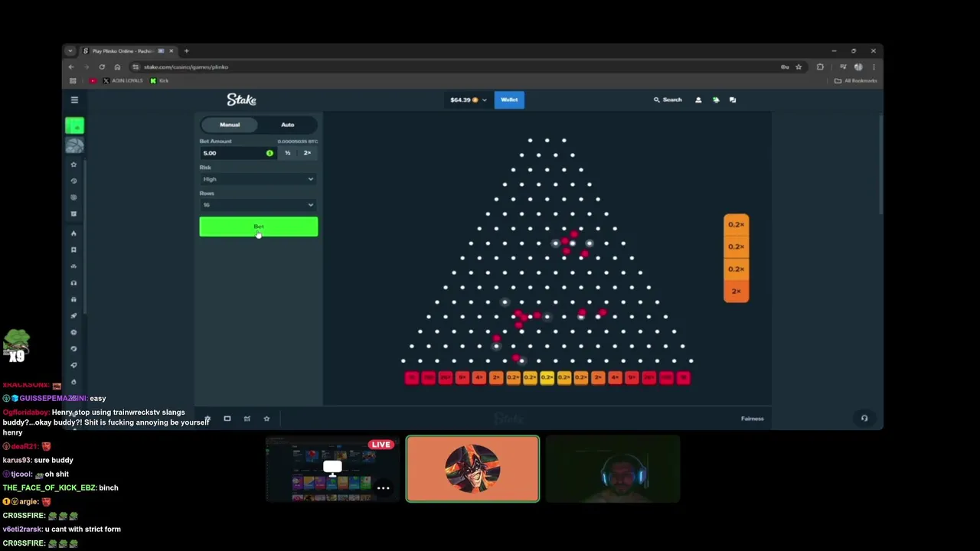Open game settings gear in the footer bar
Viewport: 980px width, 551px height.
pos(207,419)
